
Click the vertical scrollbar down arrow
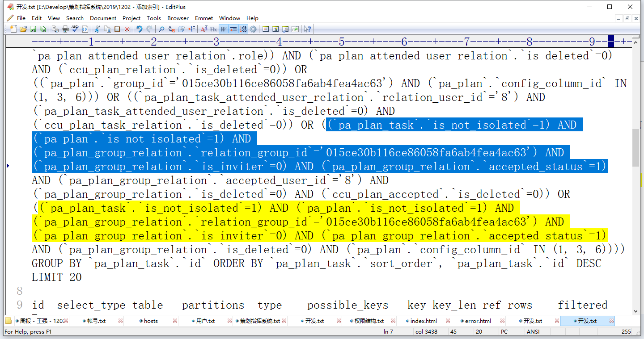point(636,311)
